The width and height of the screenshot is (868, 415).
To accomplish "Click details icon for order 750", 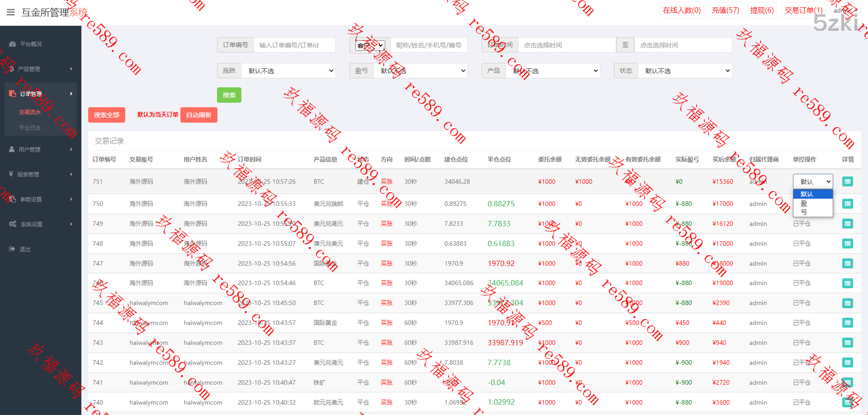I will tap(847, 204).
